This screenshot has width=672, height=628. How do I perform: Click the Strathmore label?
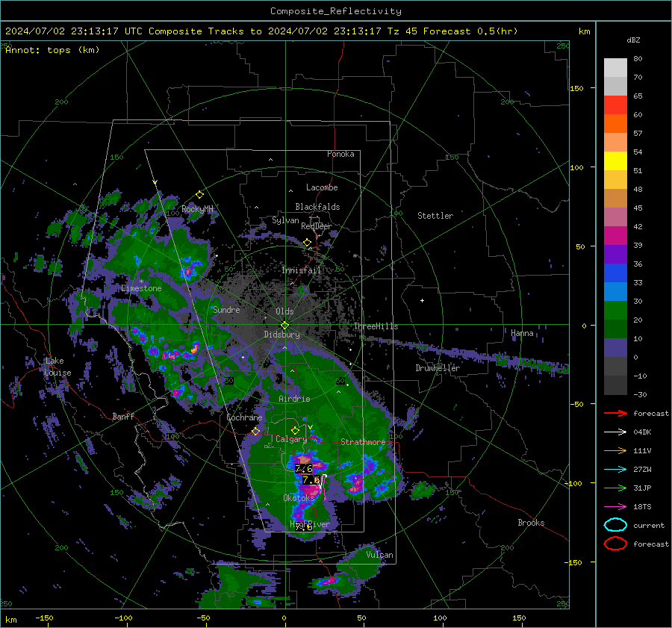click(x=363, y=442)
